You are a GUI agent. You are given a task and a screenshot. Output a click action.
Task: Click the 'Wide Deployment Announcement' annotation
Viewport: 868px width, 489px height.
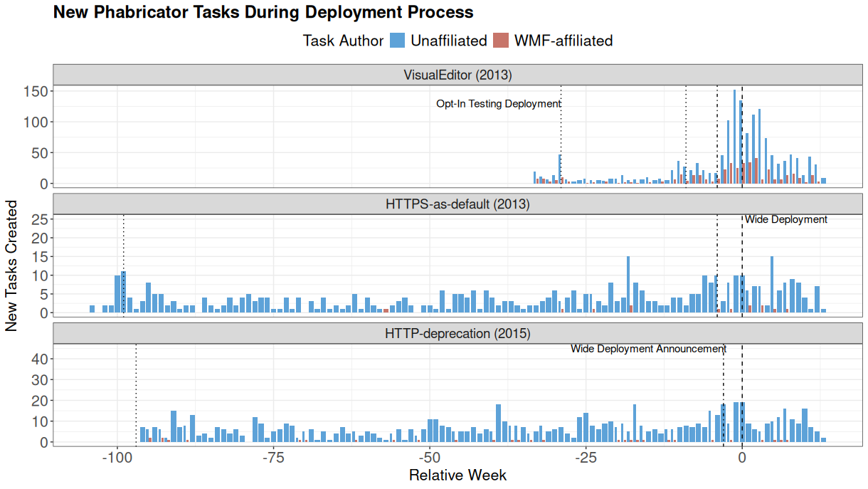648,349
